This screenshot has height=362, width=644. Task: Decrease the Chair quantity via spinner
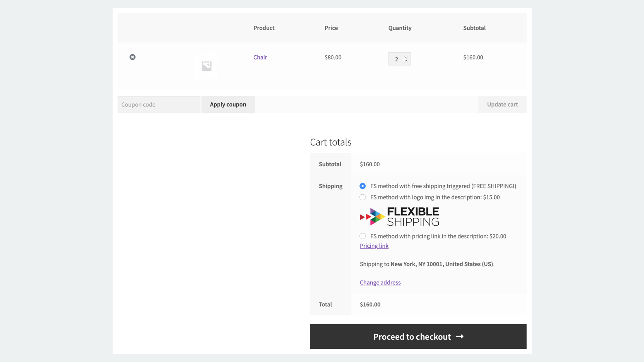tap(406, 61)
